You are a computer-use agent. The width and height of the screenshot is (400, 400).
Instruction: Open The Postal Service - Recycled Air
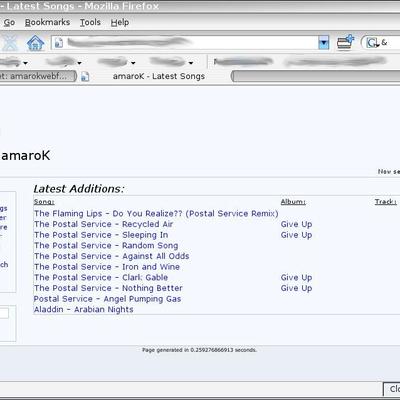[103, 224]
